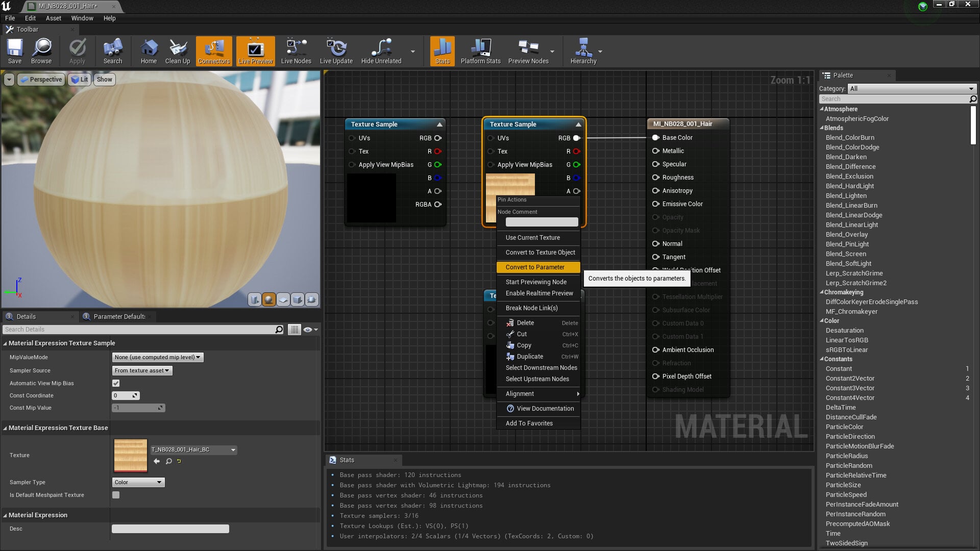Enable Is Default Meshpaint Texture checkbox

point(116,495)
